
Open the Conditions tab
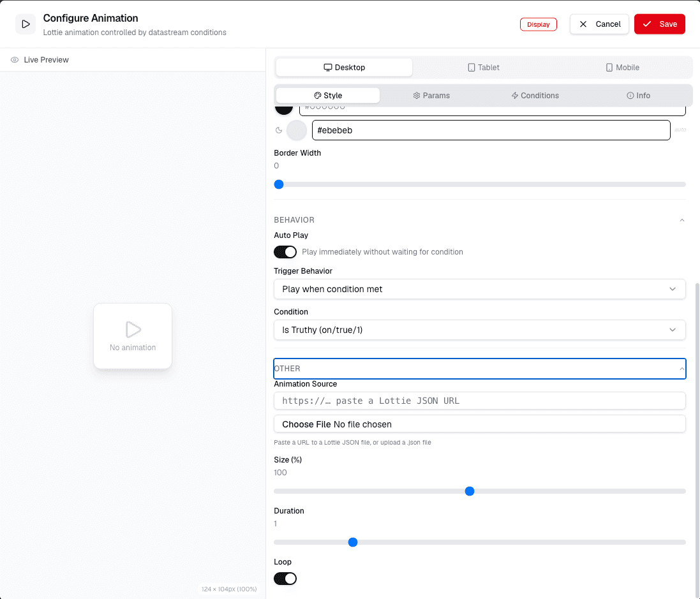tap(535, 96)
